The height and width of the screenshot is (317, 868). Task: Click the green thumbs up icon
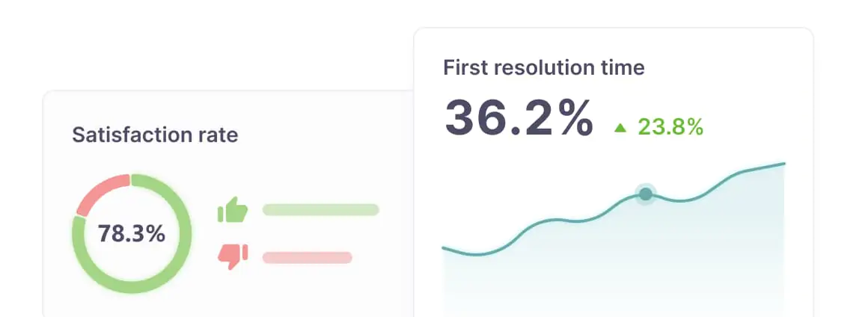[233, 209]
